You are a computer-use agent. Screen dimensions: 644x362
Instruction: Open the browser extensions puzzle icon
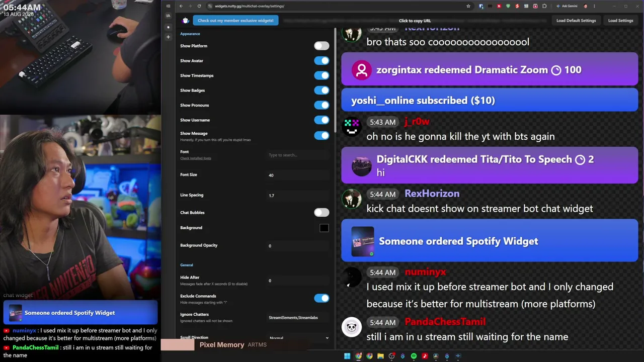pyautogui.click(x=544, y=6)
